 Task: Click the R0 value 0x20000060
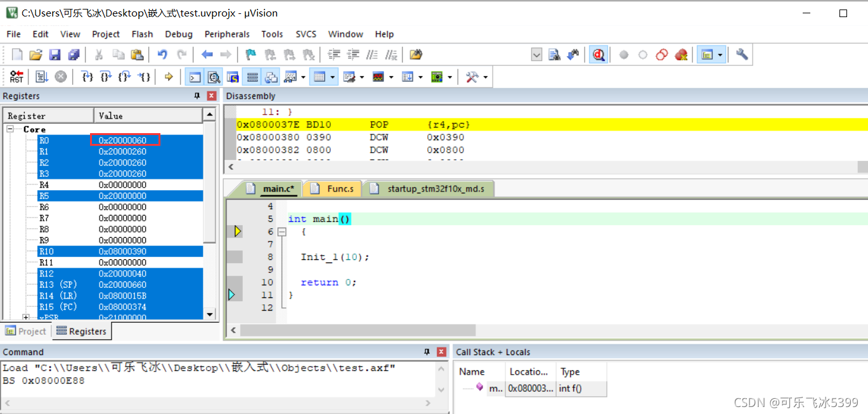point(123,140)
